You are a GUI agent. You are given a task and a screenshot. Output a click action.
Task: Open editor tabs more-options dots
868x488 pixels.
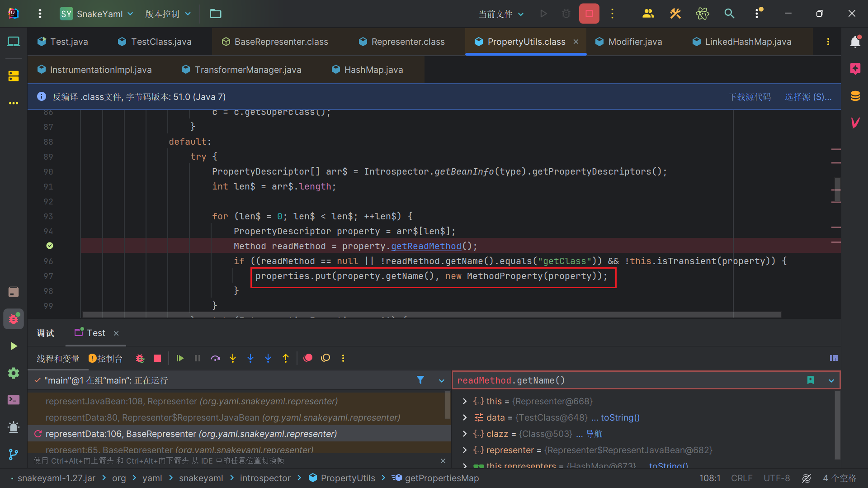click(828, 42)
